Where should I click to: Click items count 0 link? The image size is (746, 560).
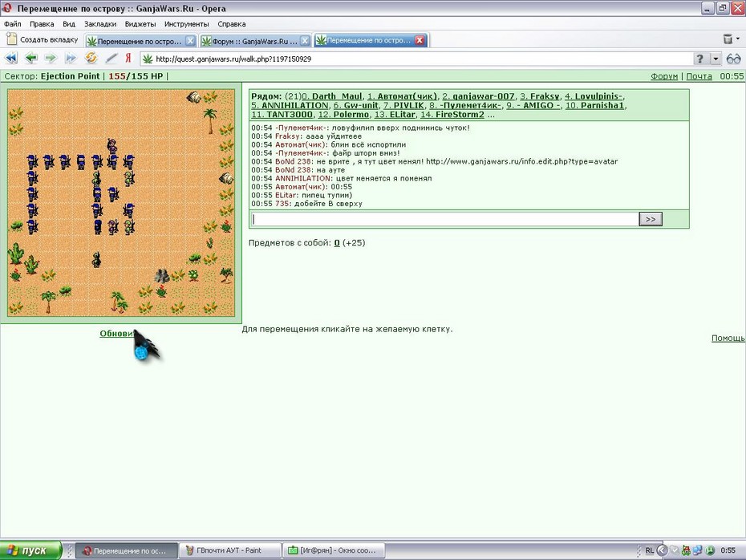337,242
